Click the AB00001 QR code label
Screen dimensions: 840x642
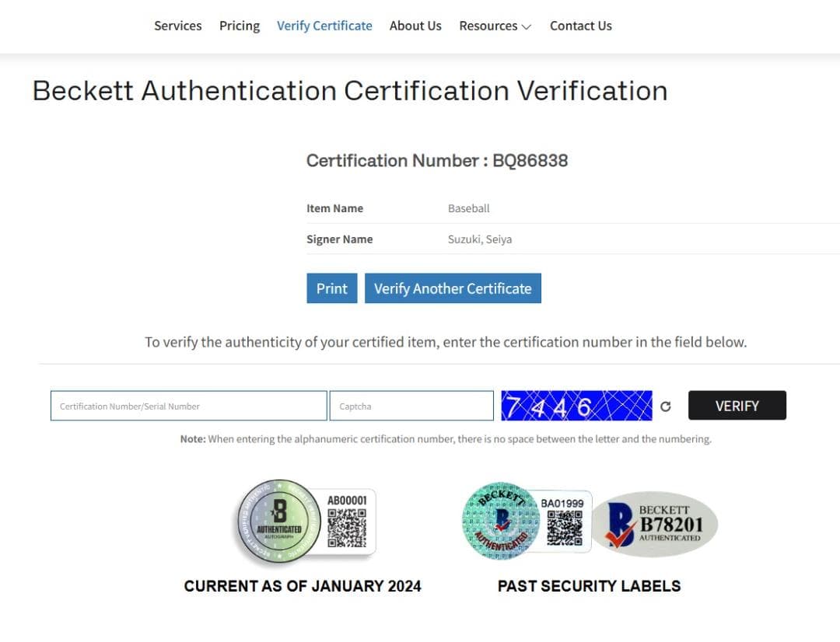(x=346, y=521)
